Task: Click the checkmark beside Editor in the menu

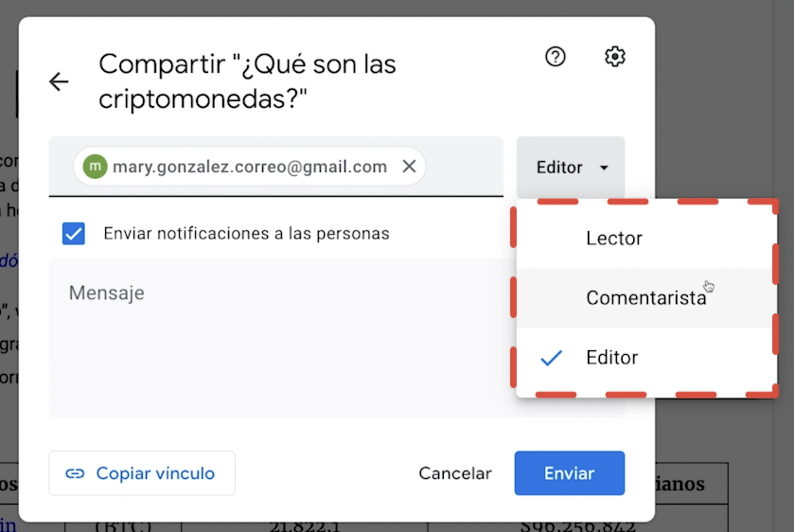Action: pyautogui.click(x=551, y=358)
